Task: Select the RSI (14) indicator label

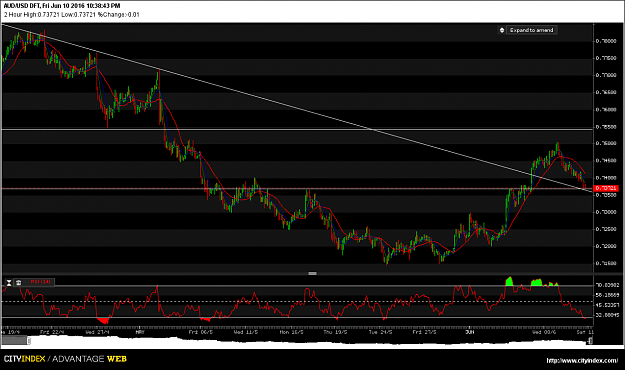Action: pos(40,282)
